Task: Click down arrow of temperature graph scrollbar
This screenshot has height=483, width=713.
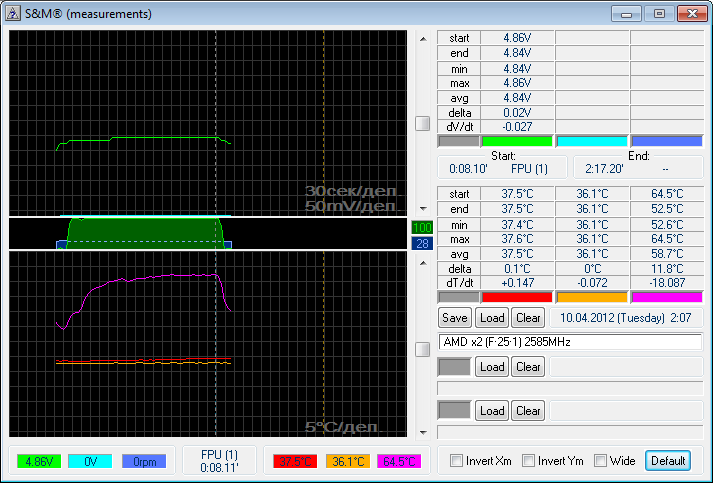Action: 423,433
